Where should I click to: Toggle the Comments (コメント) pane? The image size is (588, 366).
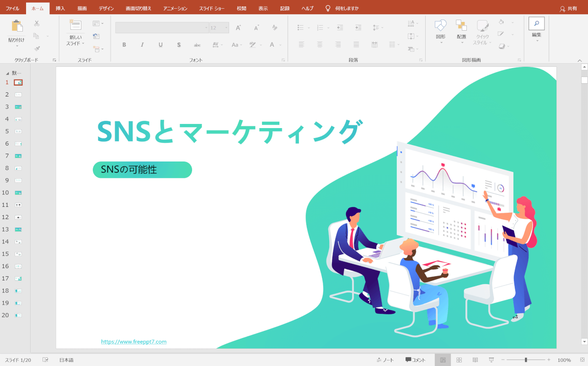tap(415, 360)
